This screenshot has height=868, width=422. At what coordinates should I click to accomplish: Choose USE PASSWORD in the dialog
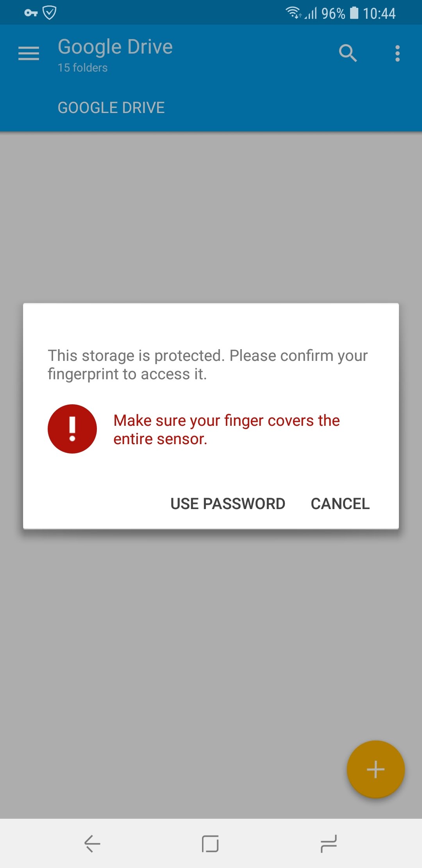228,504
